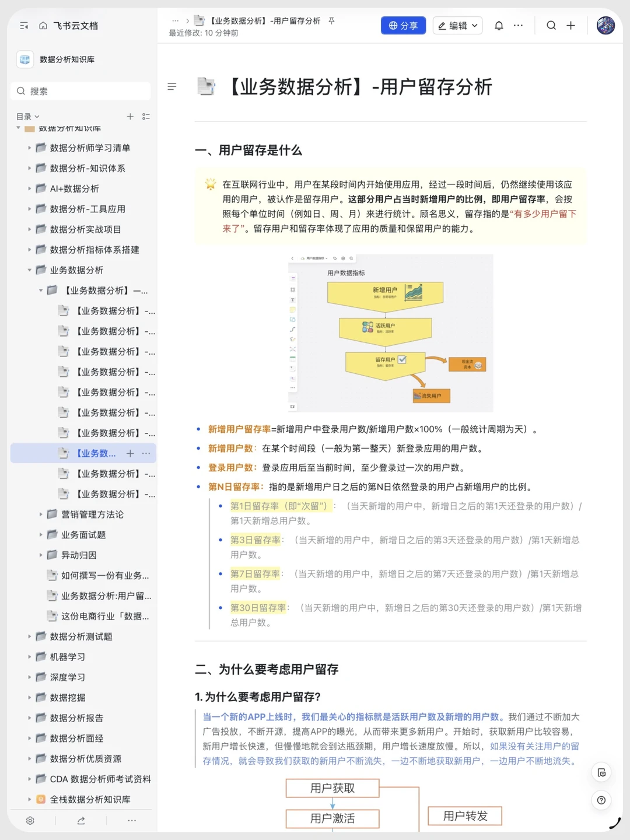Screen dimensions: 630x840
Task: Open sidebar settings gear
Action: click(x=30, y=821)
